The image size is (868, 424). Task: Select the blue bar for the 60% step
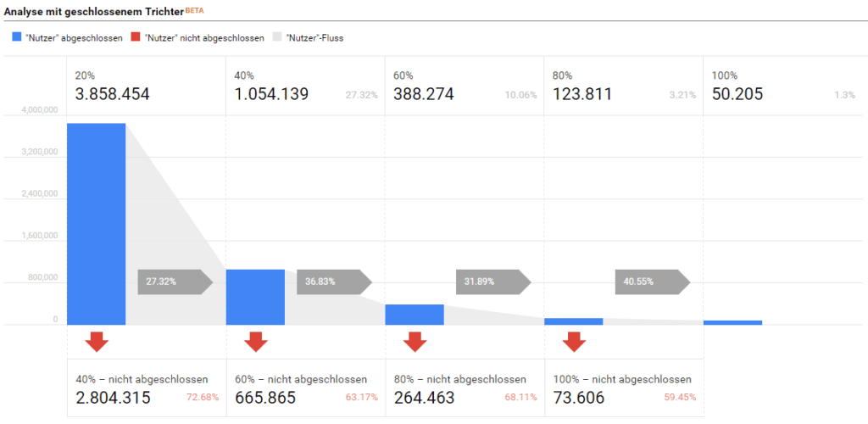pos(415,315)
